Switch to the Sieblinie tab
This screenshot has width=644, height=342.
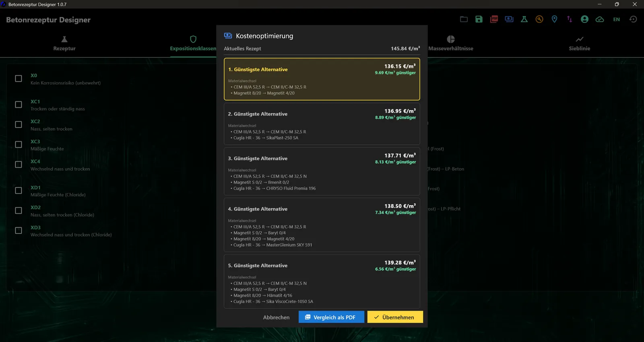point(580,44)
